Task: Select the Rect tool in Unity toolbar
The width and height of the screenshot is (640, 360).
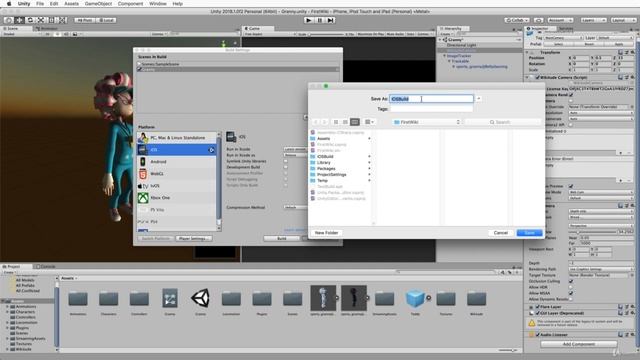Action: point(51,20)
